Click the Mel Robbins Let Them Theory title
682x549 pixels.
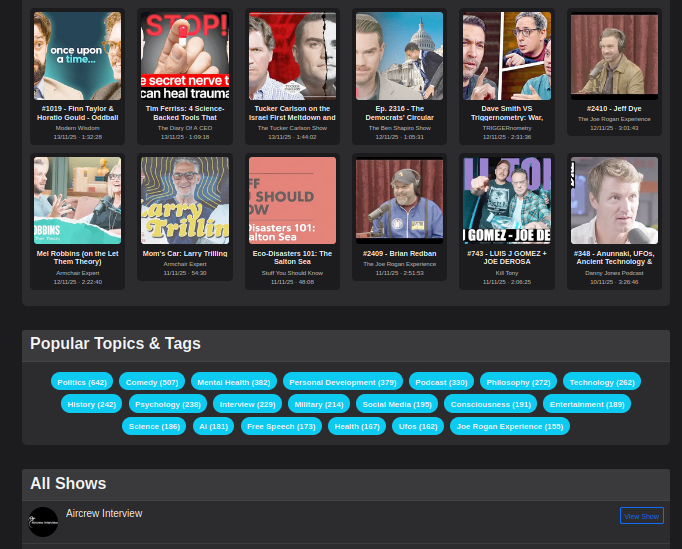point(77,258)
